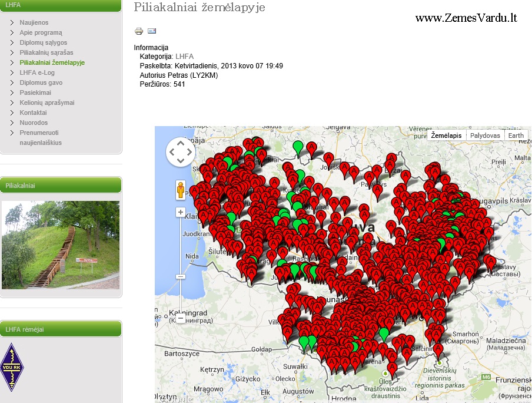
Task: Pan the map down with the arrow
Action: pos(181,160)
